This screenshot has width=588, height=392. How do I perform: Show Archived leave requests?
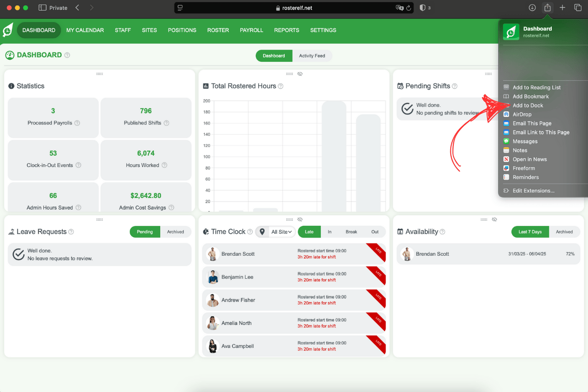click(175, 232)
